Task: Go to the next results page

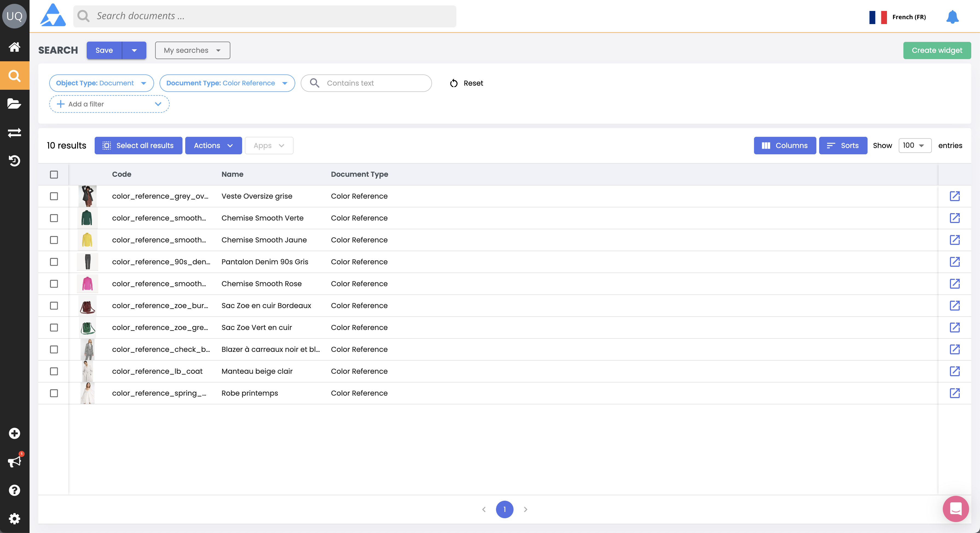Action: 525,509
